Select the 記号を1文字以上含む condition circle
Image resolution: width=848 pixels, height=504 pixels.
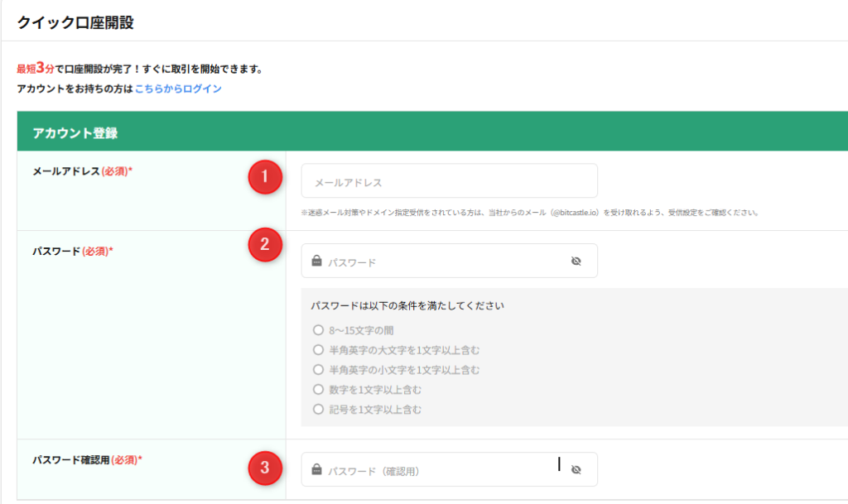pyautogui.click(x=318, y=409)
